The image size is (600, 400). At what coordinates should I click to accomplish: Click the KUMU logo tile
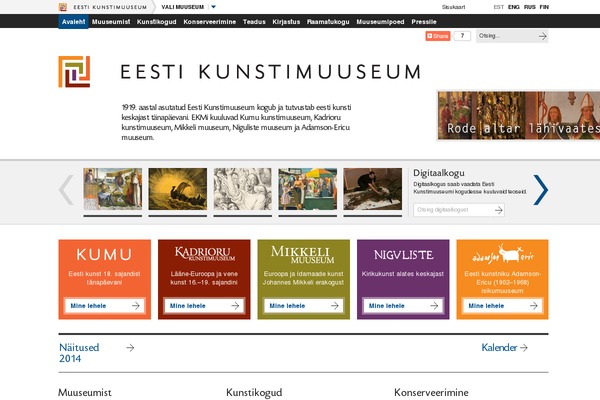click(104, 255)
